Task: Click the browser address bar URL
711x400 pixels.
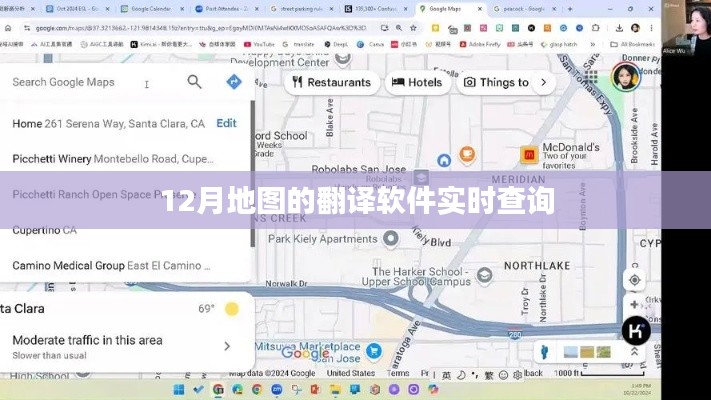Action: [201, 28]
